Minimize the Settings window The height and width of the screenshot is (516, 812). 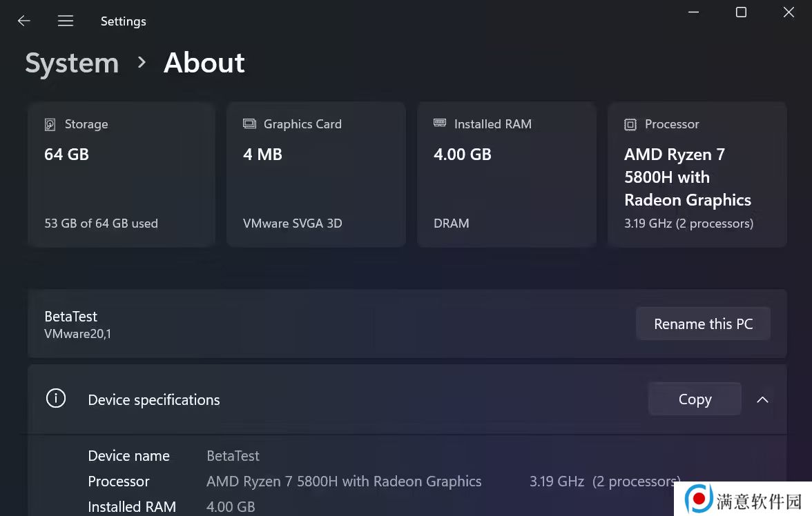coord(693,12)
